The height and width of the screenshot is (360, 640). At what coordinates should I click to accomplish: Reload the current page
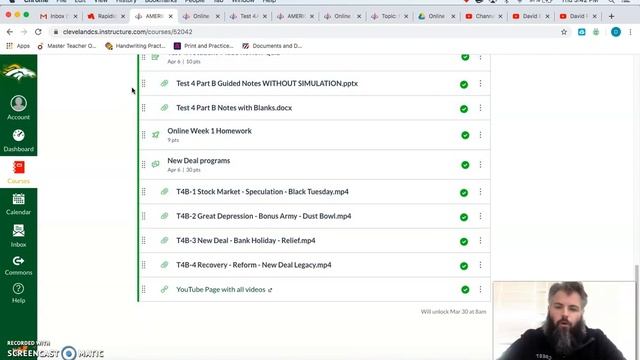[38, 32]
